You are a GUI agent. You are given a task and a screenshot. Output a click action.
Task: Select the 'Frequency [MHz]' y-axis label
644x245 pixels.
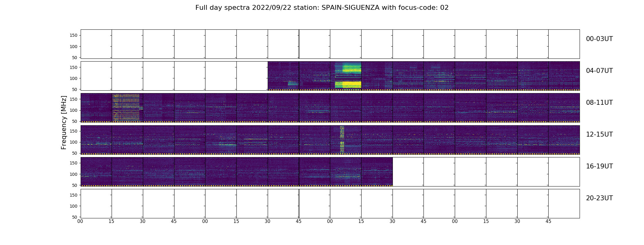[64, 123]
